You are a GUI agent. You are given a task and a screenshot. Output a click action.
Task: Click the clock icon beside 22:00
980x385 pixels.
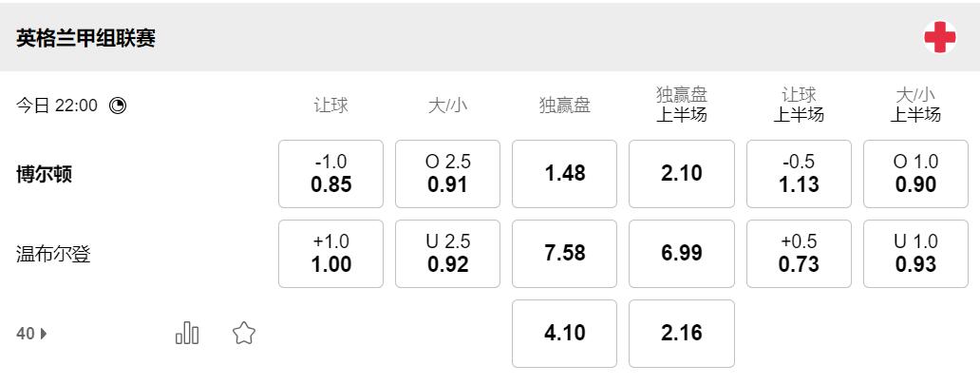coord(118,106)
